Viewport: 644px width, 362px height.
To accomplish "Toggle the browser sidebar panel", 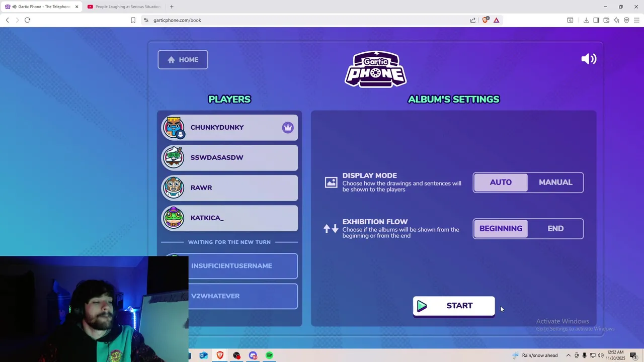I will 596,20.
